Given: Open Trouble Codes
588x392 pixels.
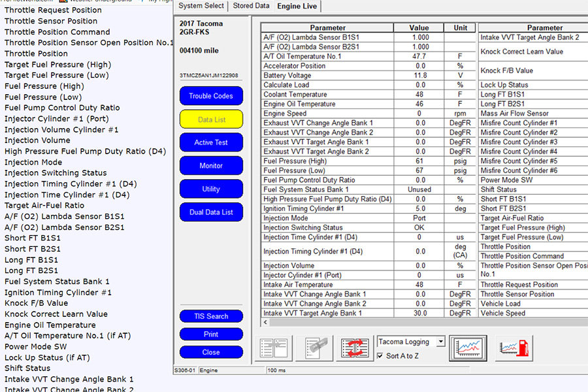Looking at the screenshot, I should click(211, 95).
